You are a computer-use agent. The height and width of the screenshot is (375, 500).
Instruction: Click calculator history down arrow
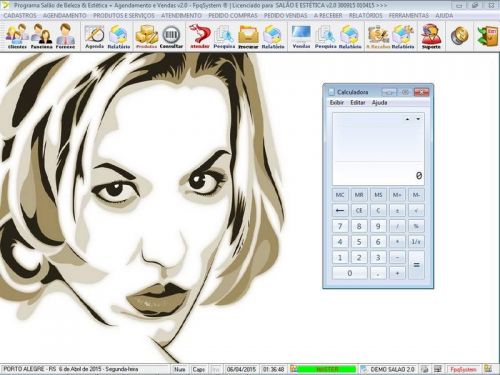click(x=418, y=119)
